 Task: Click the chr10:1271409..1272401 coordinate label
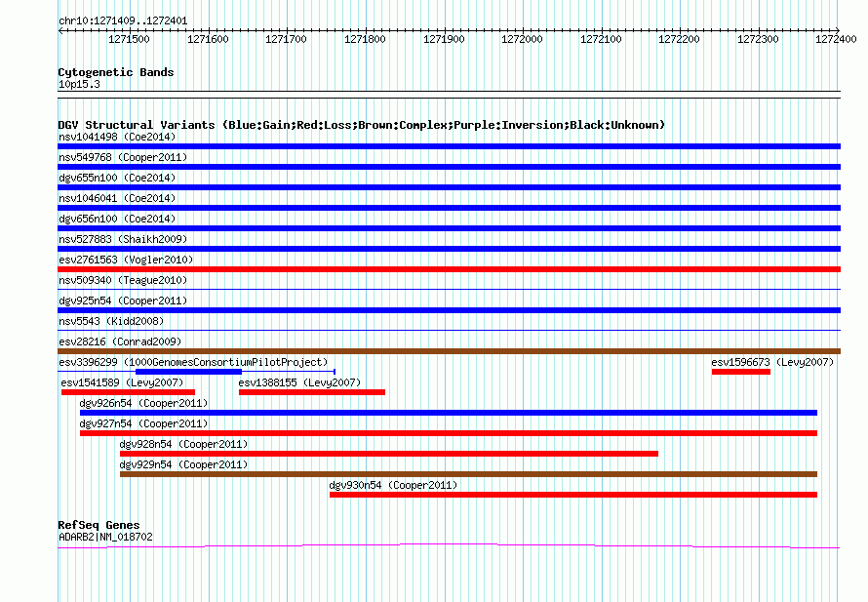pyautogui.click(x=123, y=21)
